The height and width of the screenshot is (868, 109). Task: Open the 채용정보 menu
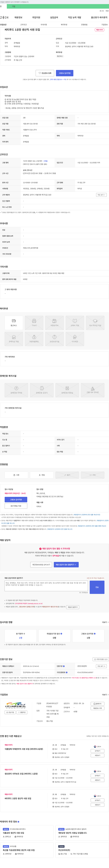pyautogui.click(x=18, y=18)
